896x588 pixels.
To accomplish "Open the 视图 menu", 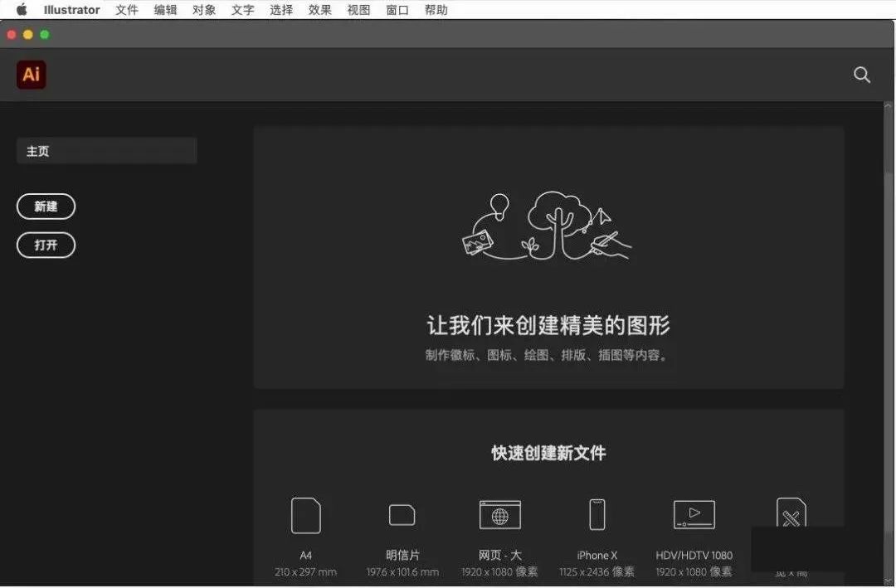I will (x=359, y=10).
